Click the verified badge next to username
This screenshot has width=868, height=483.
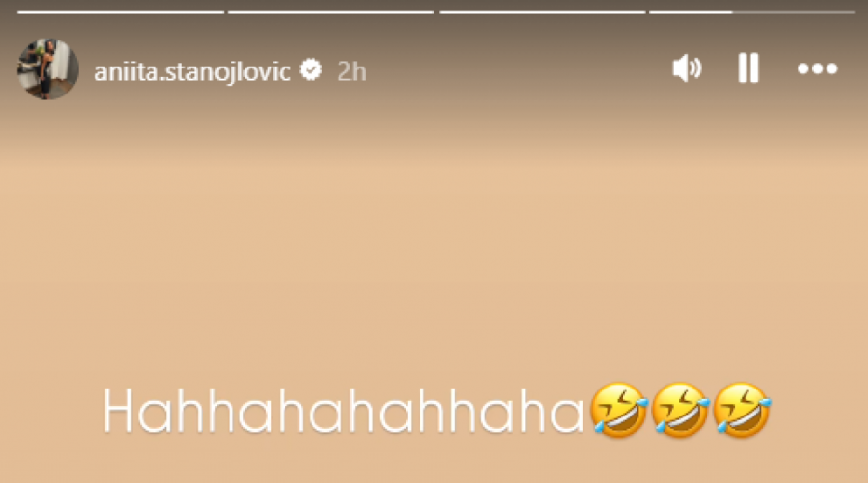(311, 70)
